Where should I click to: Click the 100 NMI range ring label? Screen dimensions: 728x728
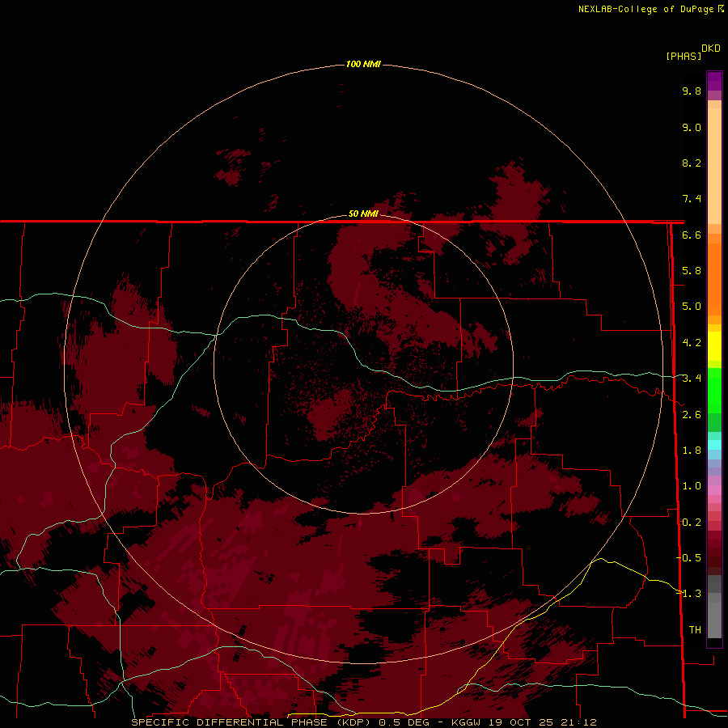(363, 64)
